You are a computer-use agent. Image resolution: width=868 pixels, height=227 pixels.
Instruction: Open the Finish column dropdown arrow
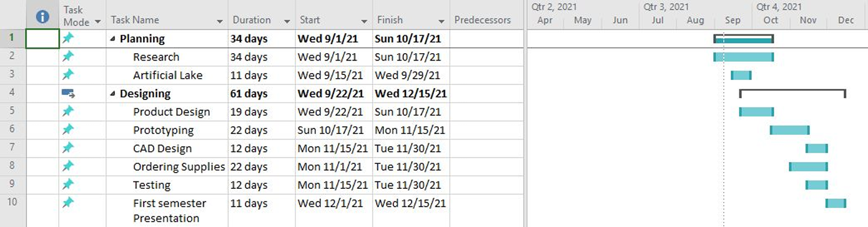coord(441,21)
